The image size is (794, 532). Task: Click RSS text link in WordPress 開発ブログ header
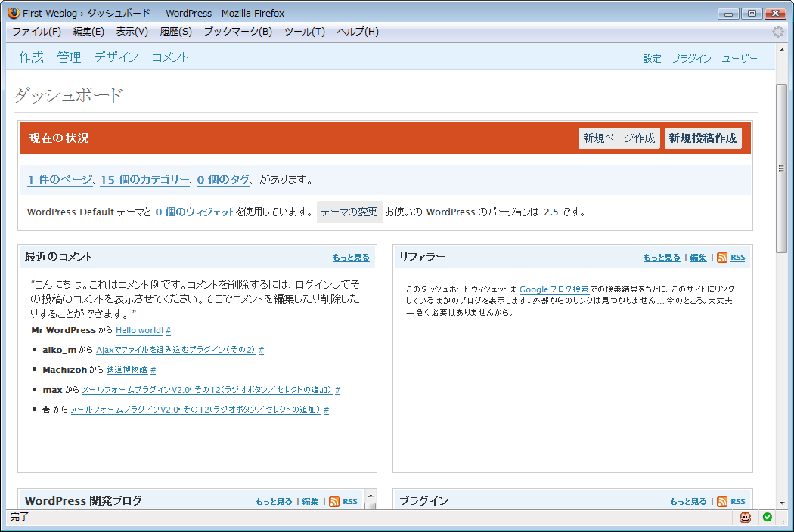click(350, 502)
